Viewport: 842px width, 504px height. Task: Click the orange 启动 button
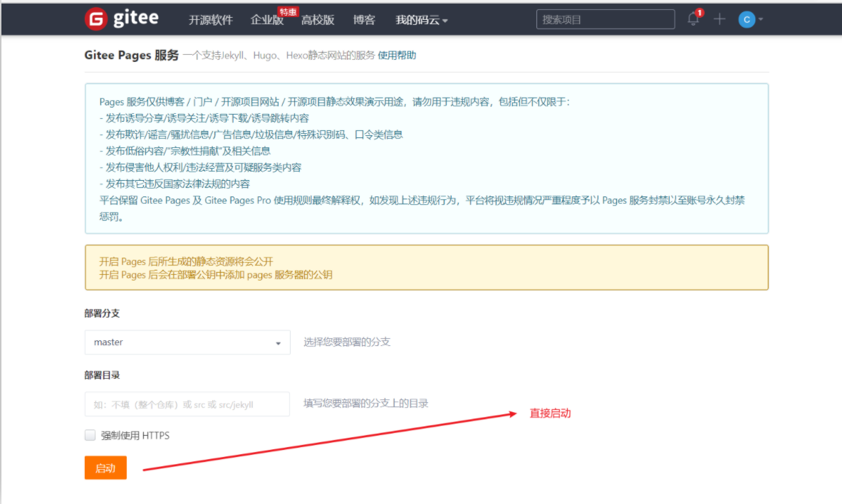pos(105,468)
